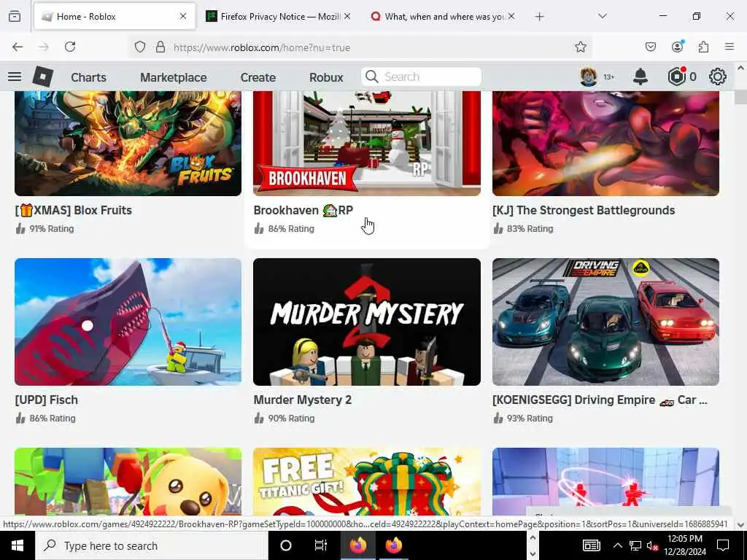Viewport: 747px width, 560px height.
Task: Open Cortana circle on the taskbar
Action: point(286,545)
